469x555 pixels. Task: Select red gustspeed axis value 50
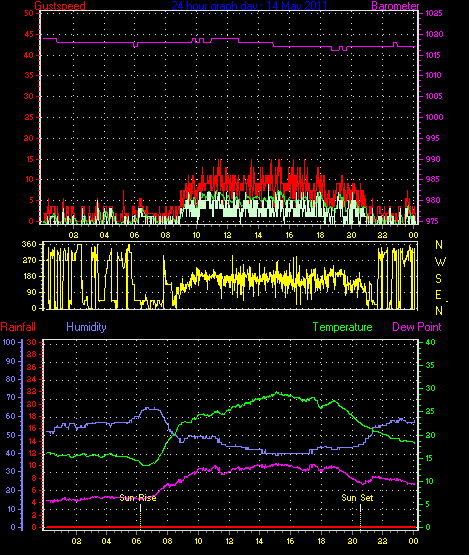[x=29, y=13]
